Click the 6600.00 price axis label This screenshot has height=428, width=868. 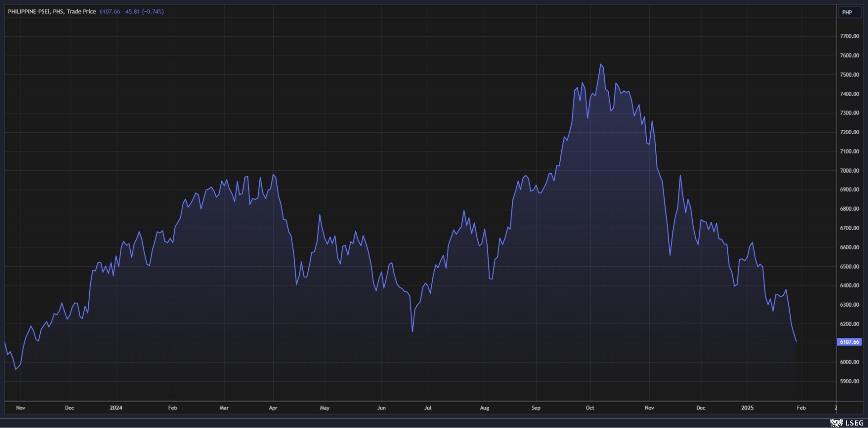pos(849,247)
